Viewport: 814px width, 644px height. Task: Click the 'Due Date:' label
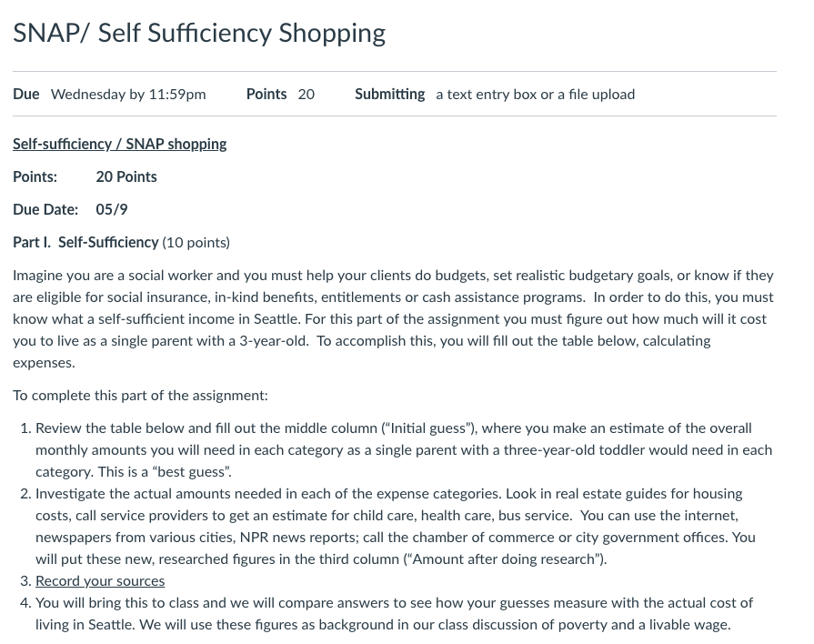[45, 209]
